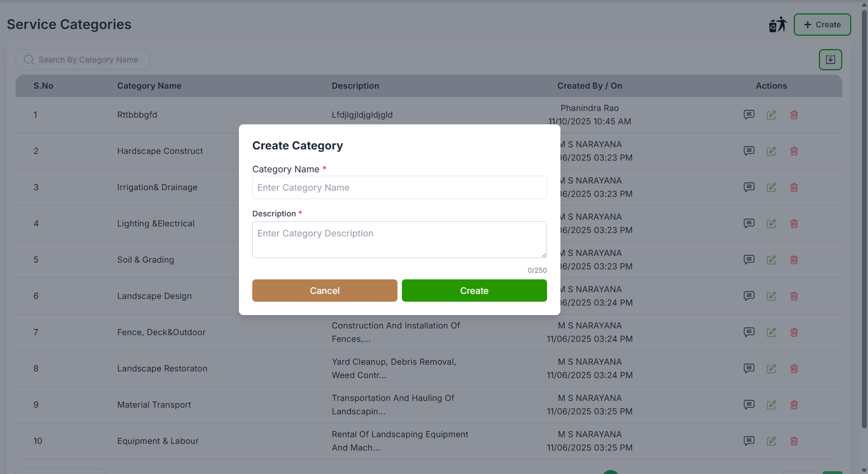Open comments for Hardscape Construct row
Viewport: 868px width, 474px height.
coord(749,151)
